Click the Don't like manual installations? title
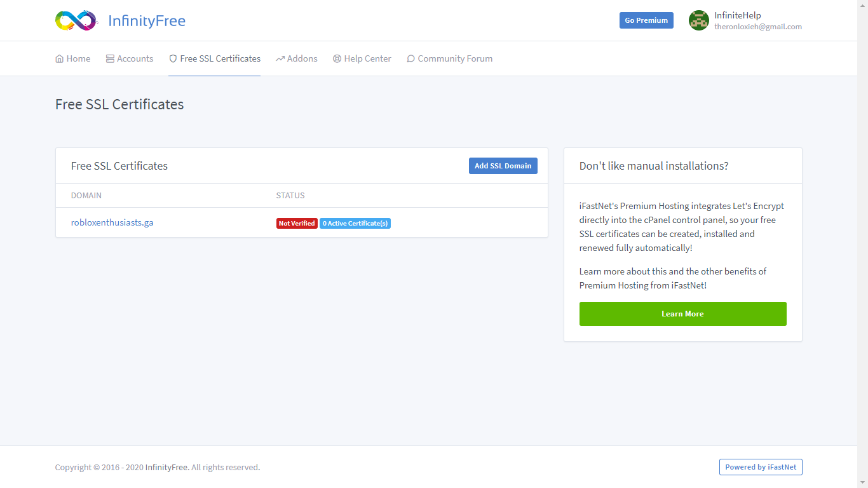 [654, 166]
